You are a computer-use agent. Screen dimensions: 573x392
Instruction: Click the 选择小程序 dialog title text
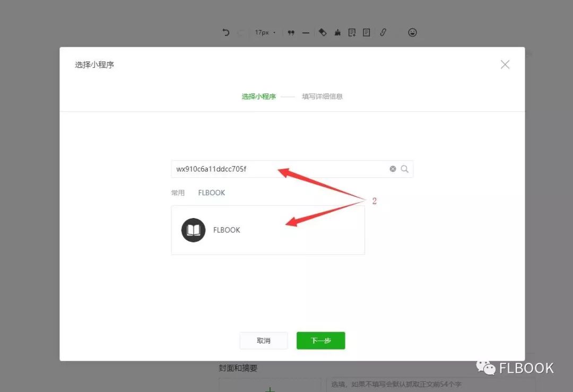[94, 65]
